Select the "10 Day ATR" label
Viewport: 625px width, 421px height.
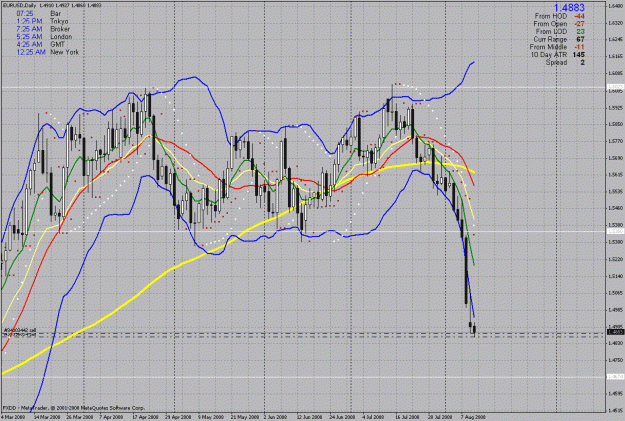click(x=549, y=55)
